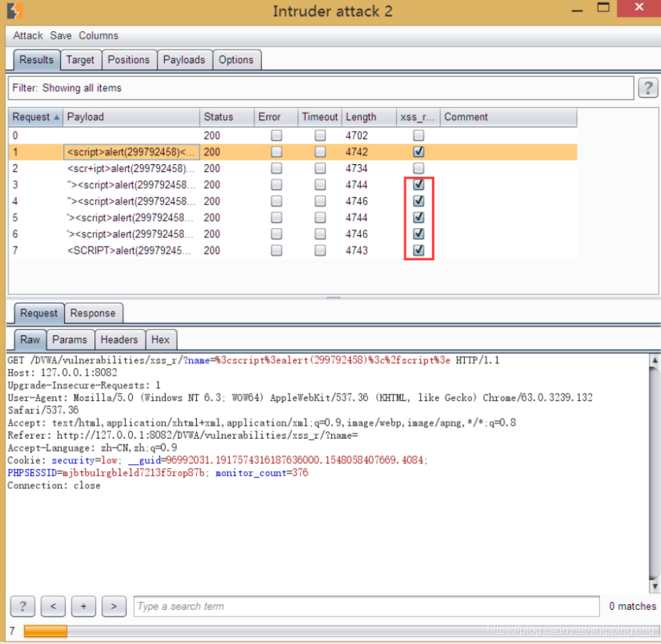Switch to the Payloads tab
This screenshot has height=644, width=661.
[x=184, y=60]
